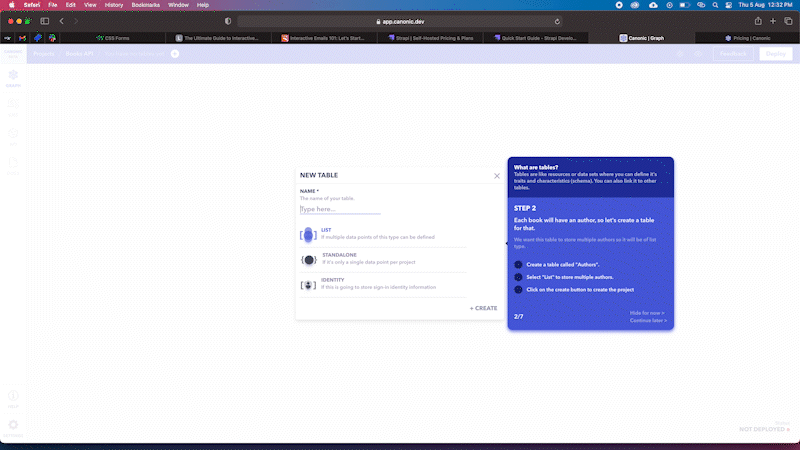Screen dimensions: 800x450
Task: Choose the STANDALONE option label
Action: (x=339, y=255)
